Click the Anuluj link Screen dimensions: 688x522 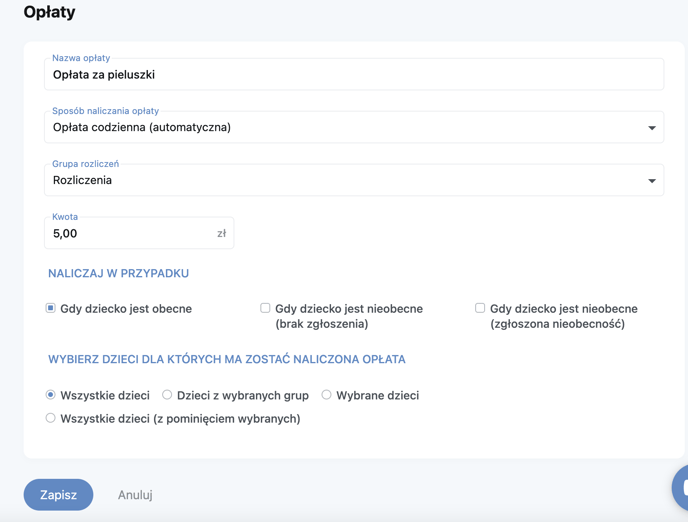[x=135, y=495]
